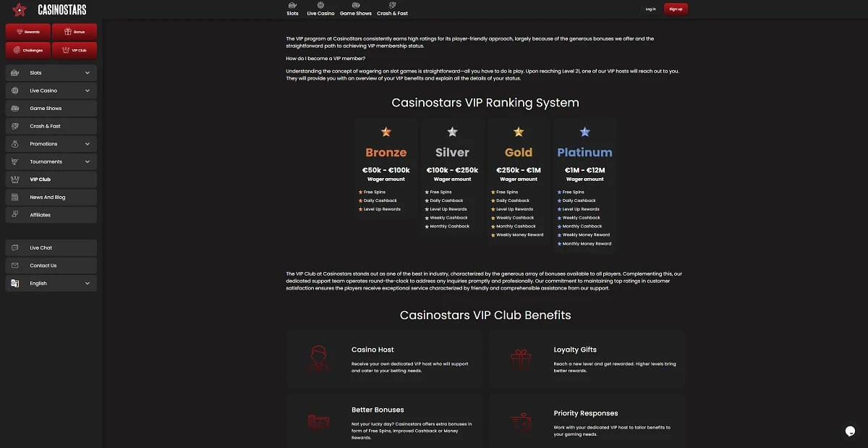Click the Priority Responses benefit heading
Image resolution: width=868 pixels, height=448 pixels.
coord(586,413)
